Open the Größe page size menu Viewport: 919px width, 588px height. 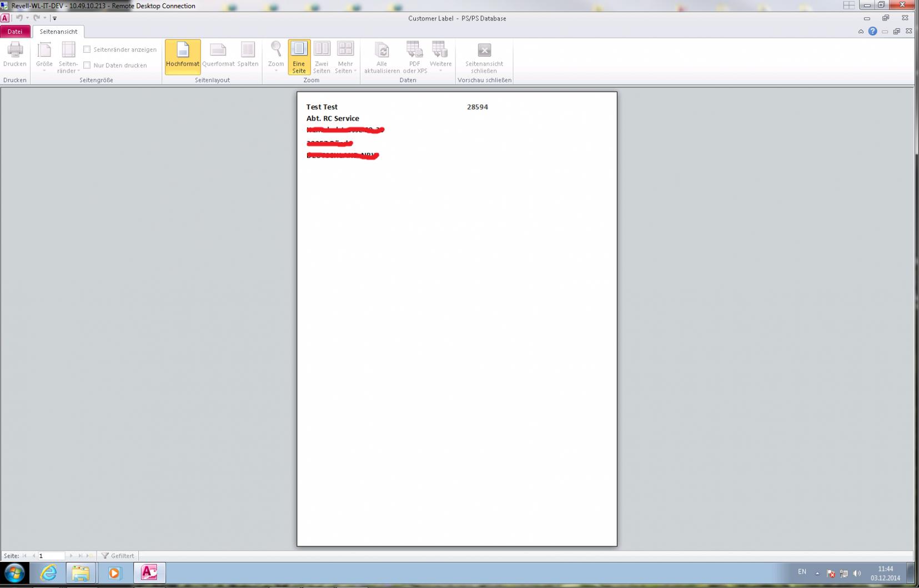pyautogui.click(x=44, y=57)
